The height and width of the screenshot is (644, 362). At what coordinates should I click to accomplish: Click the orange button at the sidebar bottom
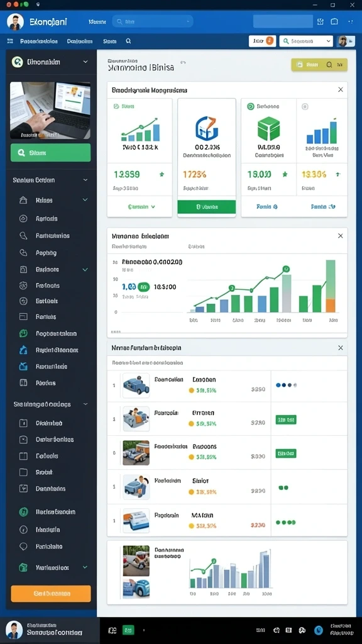click(x=51, y=594)
